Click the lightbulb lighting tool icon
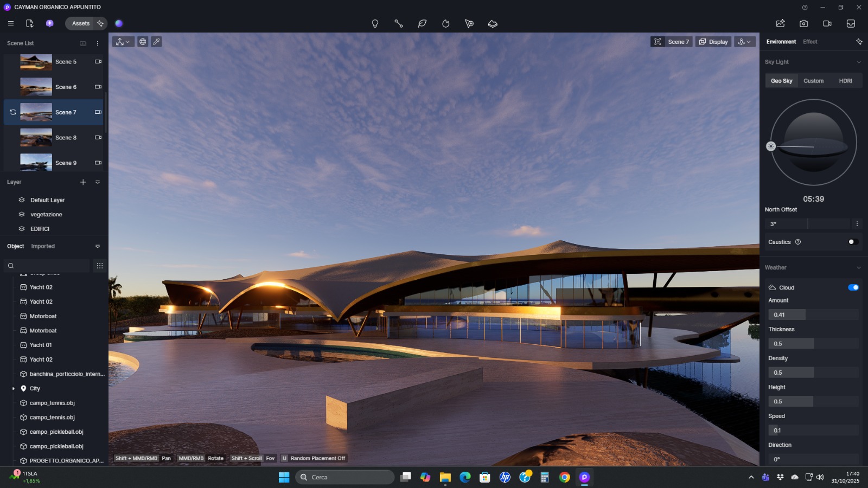Screen dimensions: 868x488 pos(375,24)
